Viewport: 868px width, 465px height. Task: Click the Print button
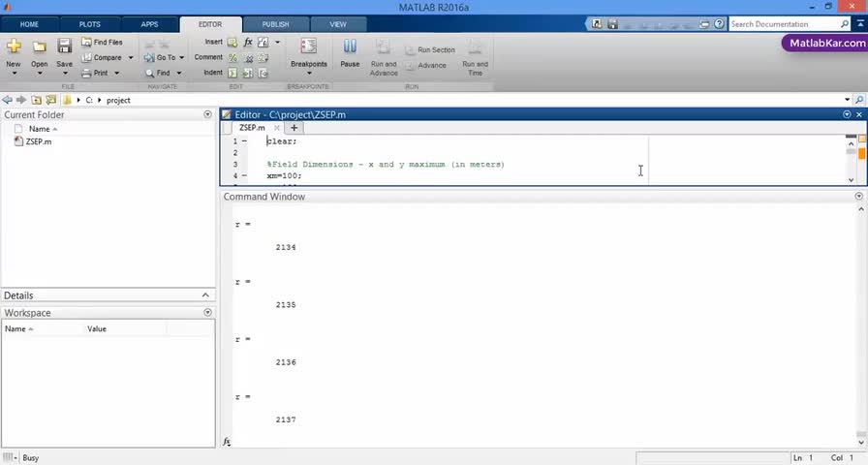pyautogui.click(x=95, y=73)
